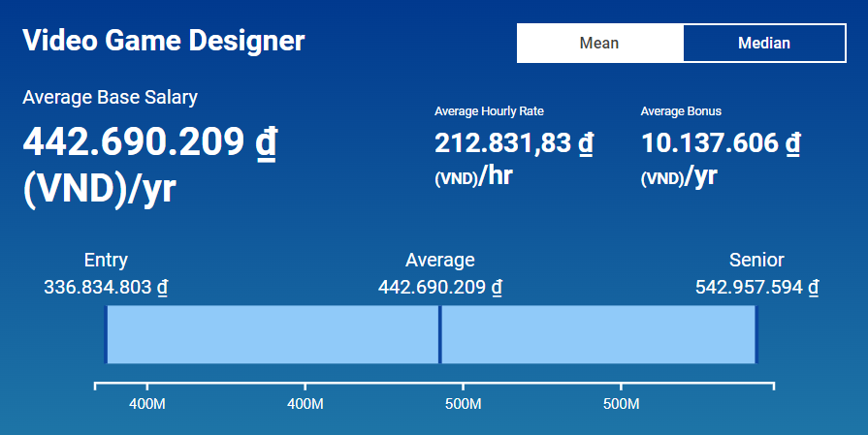868x435 pixels.
Task: Click the Average Hourly Rate label
Action: tap(496, 111)
